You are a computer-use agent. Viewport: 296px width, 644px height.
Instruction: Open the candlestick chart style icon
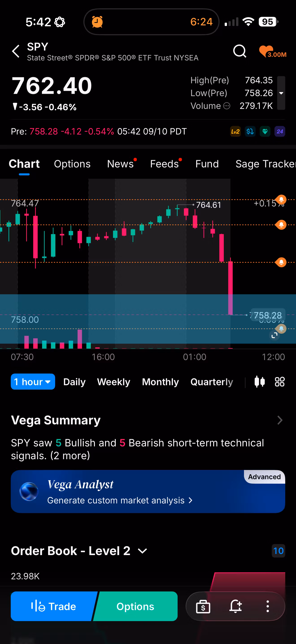click(x=260, y=382)
